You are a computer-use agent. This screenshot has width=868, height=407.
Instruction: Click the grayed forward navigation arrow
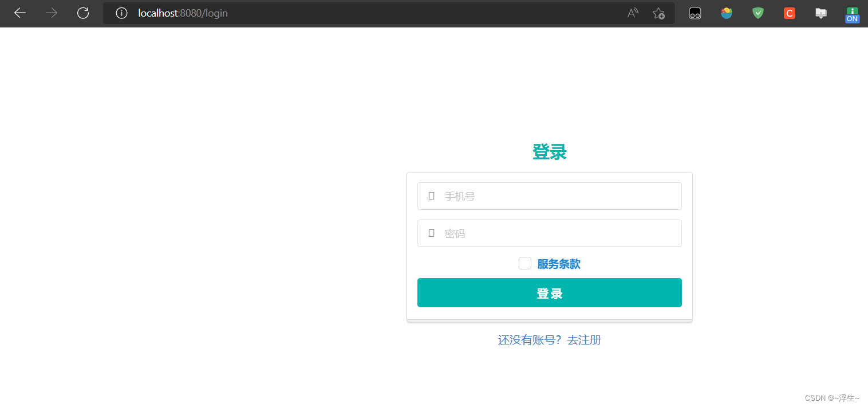pyautogui.click(x=51, y=13)
